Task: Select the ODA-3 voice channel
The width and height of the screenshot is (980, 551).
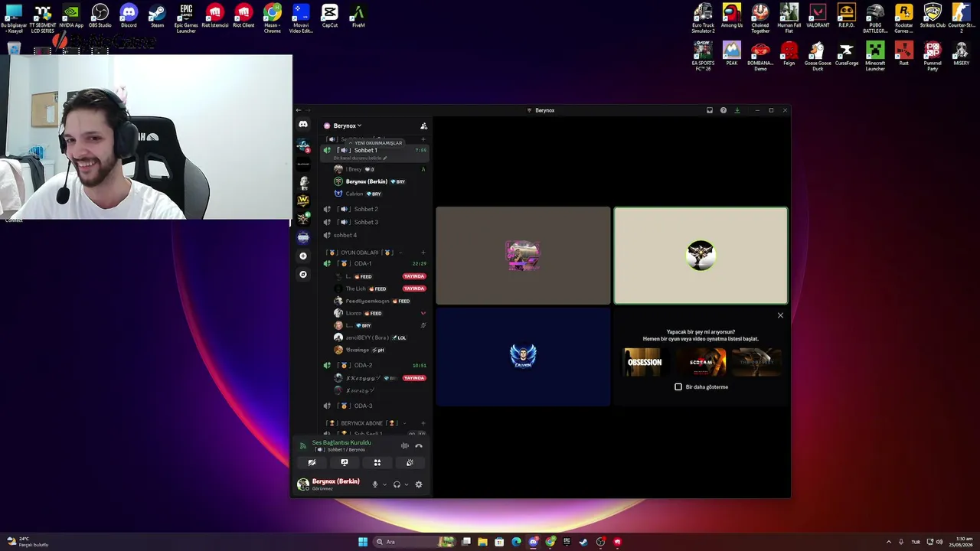Action: click(x=375, y=406)
